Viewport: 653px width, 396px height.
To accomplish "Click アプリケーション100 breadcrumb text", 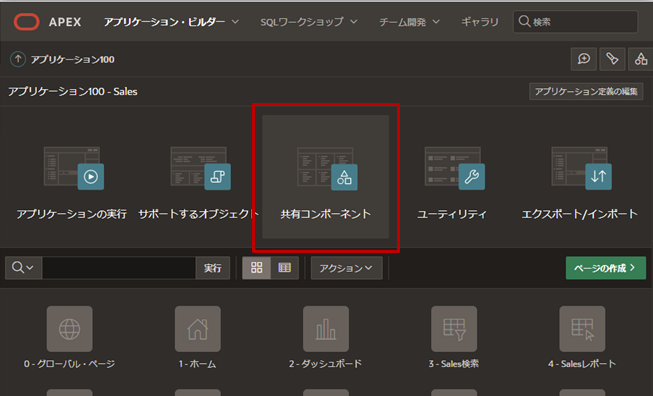I will tap(72, 60).
